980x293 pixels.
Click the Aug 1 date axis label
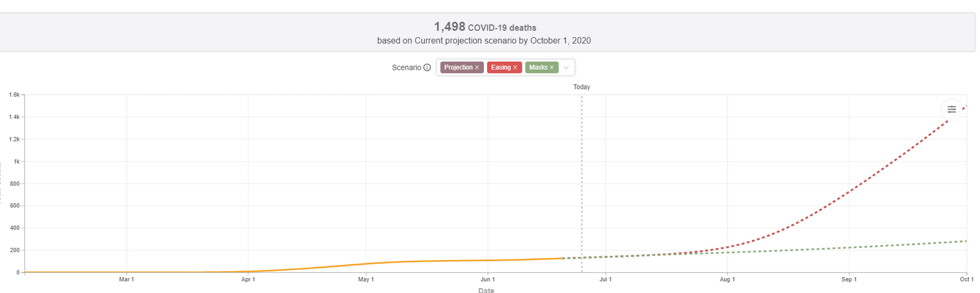tap(727, 279)
